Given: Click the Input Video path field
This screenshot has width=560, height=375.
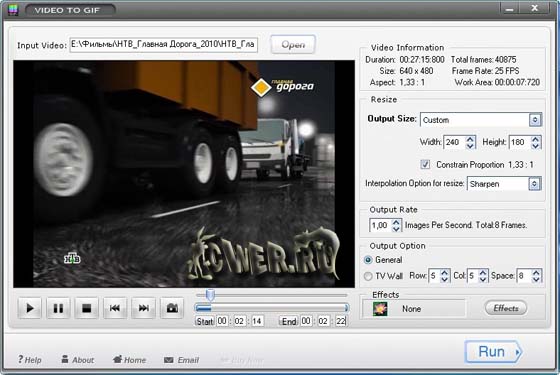Looking at the screenshot, I should pos(164,45).
